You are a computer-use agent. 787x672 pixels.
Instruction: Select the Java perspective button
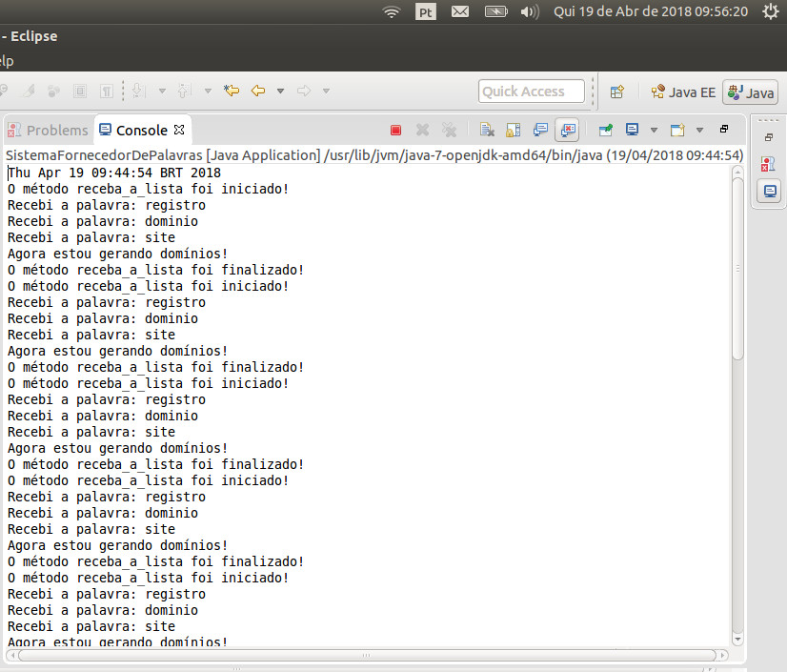pos(751,92)
